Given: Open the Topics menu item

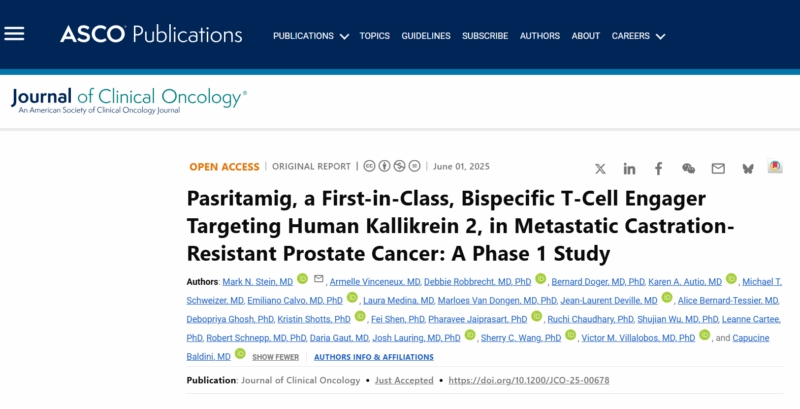Looking at the screenshot, I should tap(374, 36).
